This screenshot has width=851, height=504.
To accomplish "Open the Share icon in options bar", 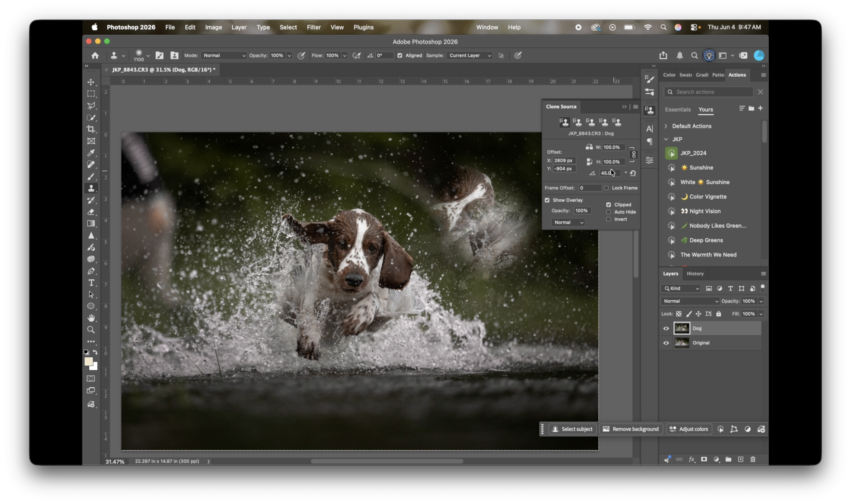I will (x=663, y=55).
